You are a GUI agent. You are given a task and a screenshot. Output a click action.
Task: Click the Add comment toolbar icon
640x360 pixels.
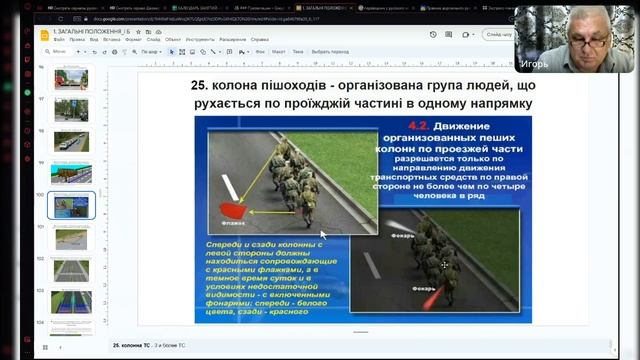click(230, 52)
